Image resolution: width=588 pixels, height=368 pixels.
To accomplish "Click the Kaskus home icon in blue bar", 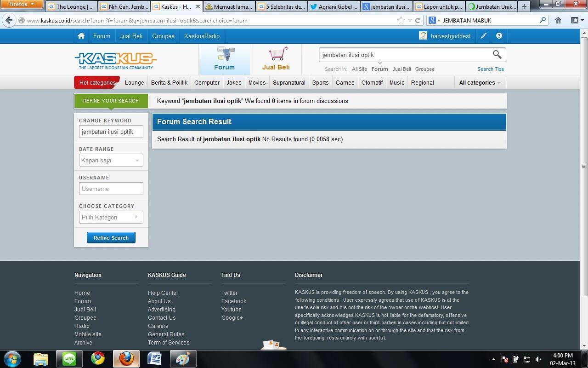I will pos(81,36).
